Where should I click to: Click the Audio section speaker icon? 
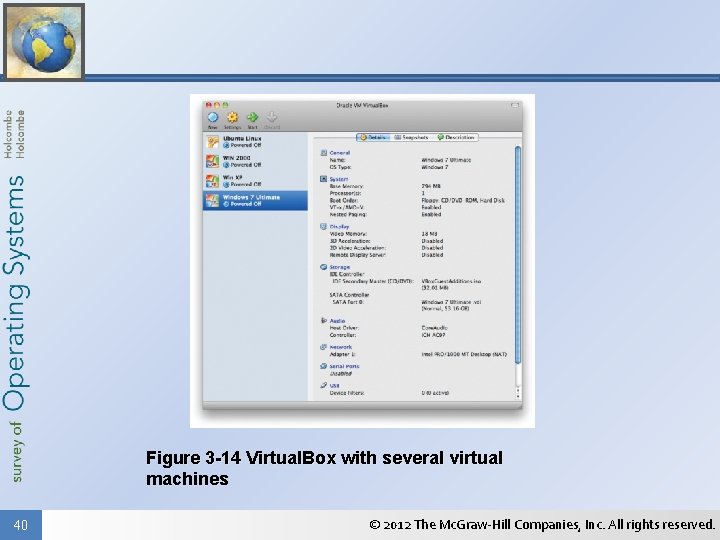(323, 321)
